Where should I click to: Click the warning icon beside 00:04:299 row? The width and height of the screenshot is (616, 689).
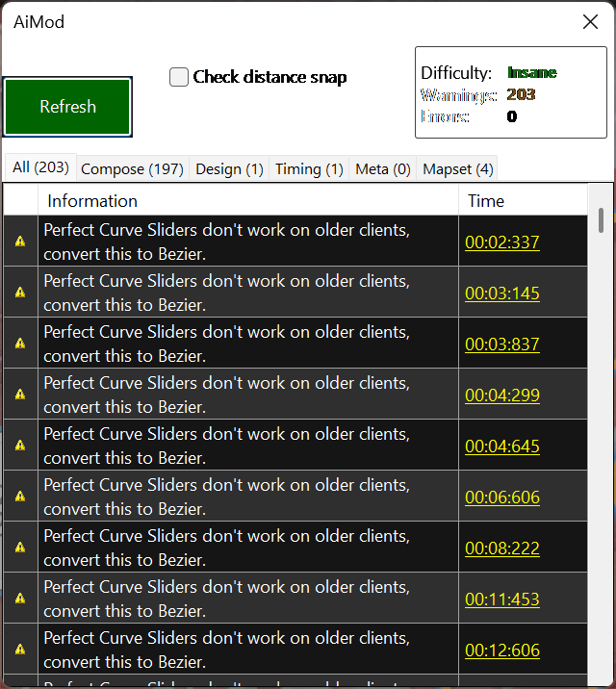click(20, 395)
